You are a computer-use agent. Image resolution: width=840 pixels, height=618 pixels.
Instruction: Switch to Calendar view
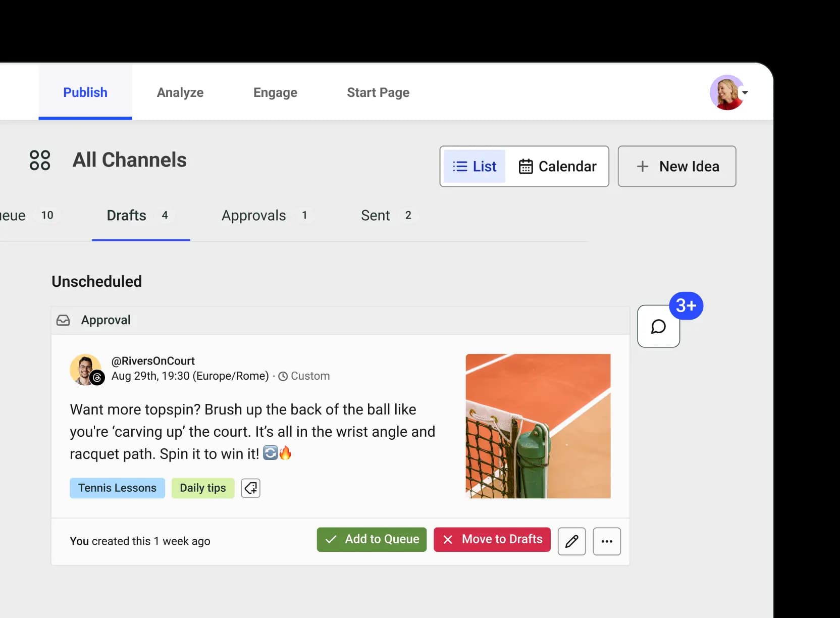pyautogui.click(x=558, y=166)
